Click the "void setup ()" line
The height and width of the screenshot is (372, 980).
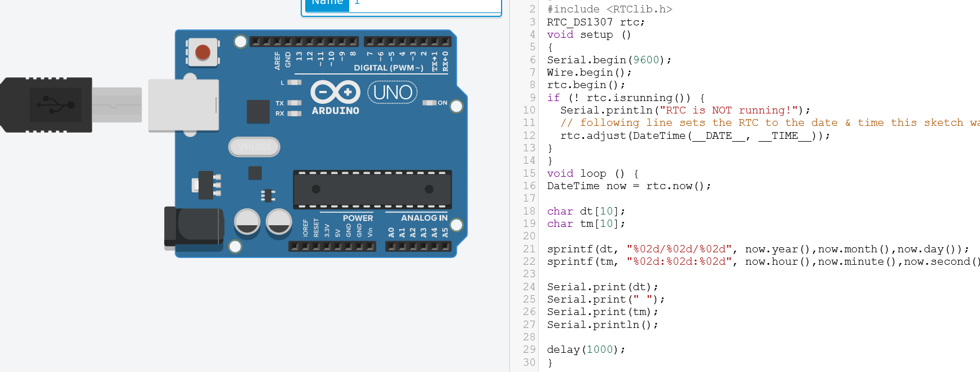[x=589, y=34]
